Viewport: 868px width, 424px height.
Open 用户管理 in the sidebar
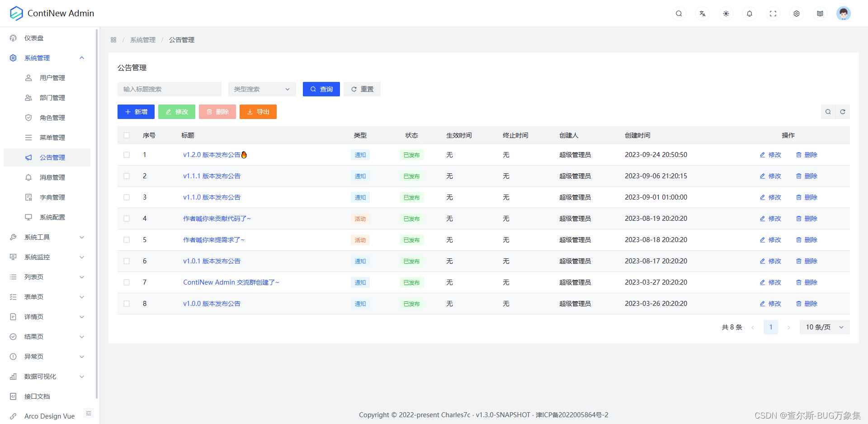point(47,78)
